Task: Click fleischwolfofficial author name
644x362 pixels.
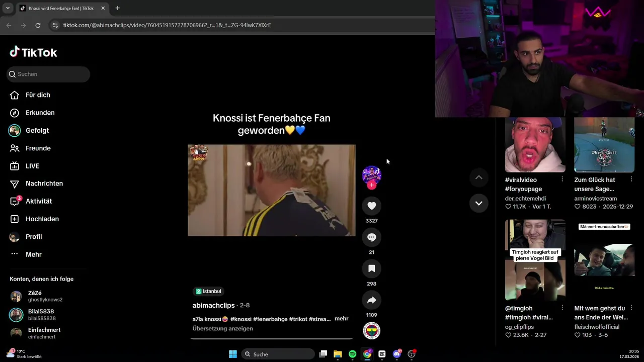Action: pyautogui.click(x=597, y=327)
